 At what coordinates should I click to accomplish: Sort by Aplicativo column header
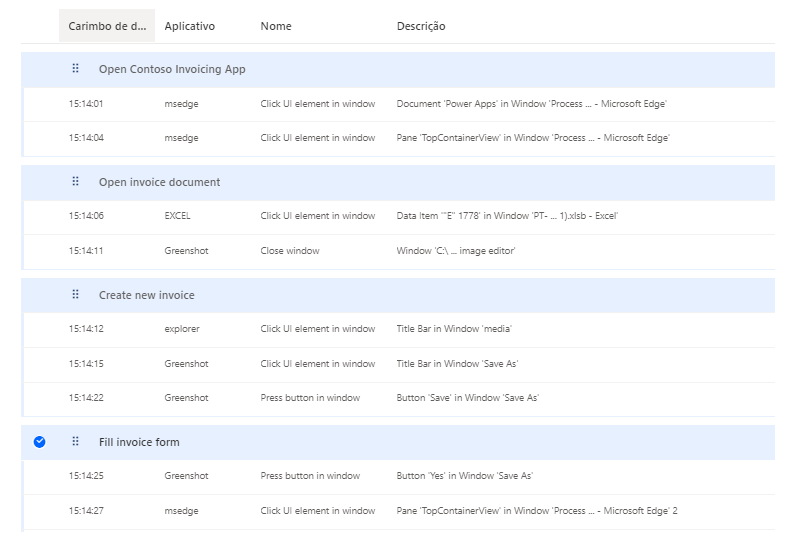tap(190, 26)
